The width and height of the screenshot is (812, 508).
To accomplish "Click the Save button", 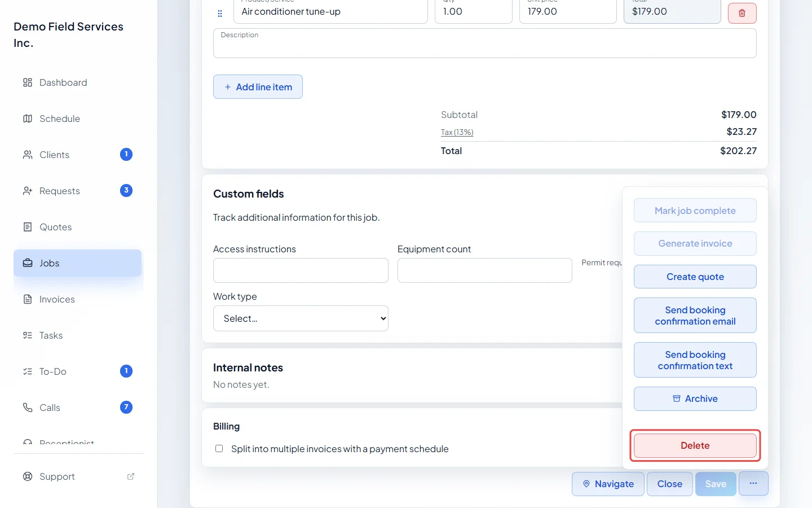I will click(716, 484).
